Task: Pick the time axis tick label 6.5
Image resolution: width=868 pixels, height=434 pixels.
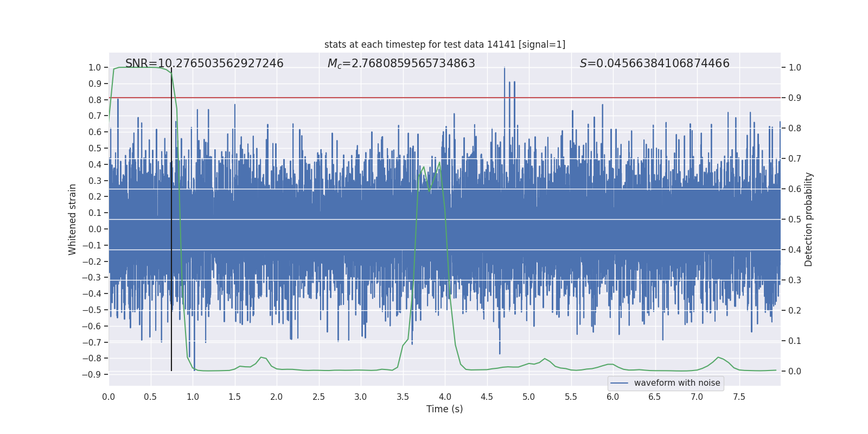Action: pyautogui.click(x=655, y=397)
